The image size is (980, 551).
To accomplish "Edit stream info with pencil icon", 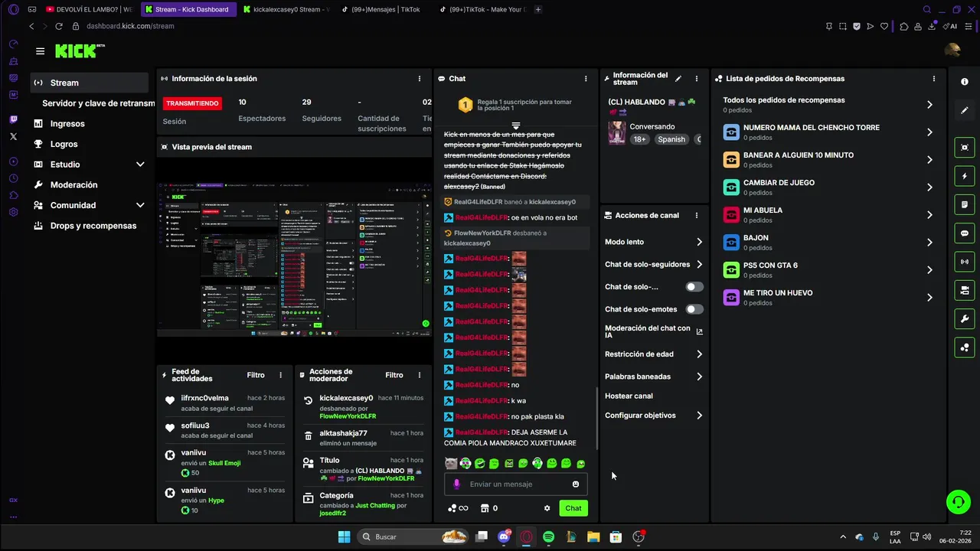I will (x=678, y=78).
